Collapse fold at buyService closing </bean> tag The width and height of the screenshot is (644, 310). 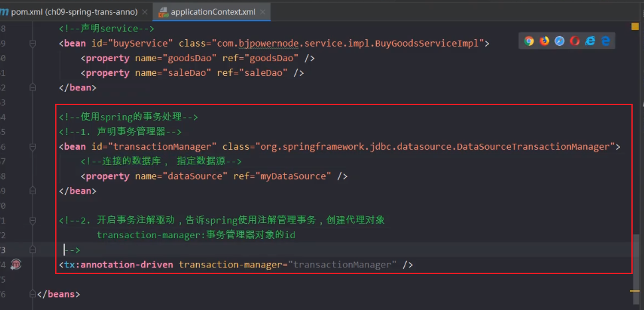point(33,88)
